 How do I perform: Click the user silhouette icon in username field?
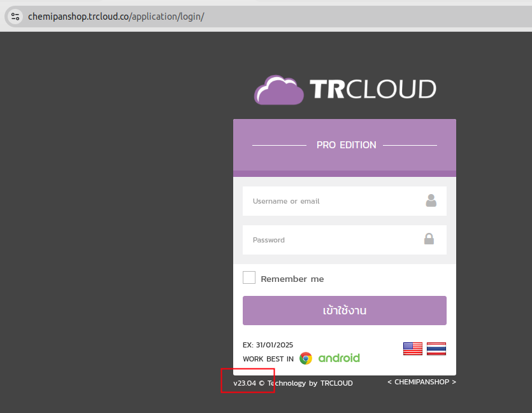click(x=431, y=200)
